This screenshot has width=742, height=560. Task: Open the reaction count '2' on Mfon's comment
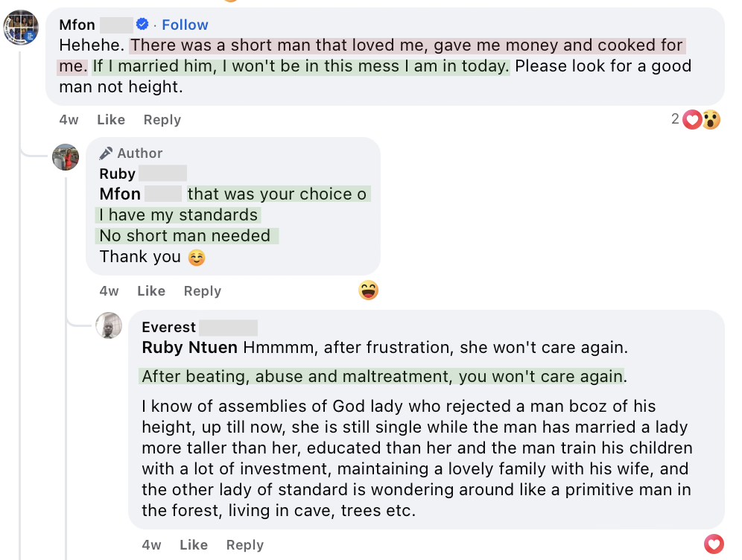pos(673,119)
